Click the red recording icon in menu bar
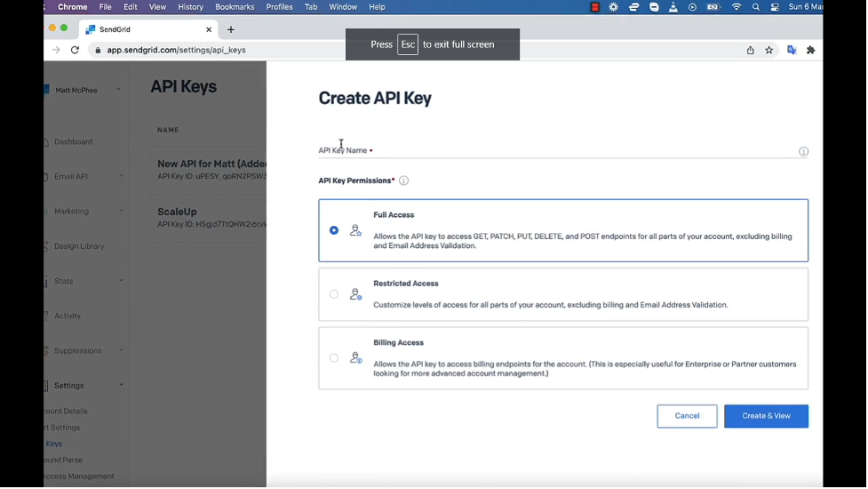The image size is (868, 489). tap(594, 6)
